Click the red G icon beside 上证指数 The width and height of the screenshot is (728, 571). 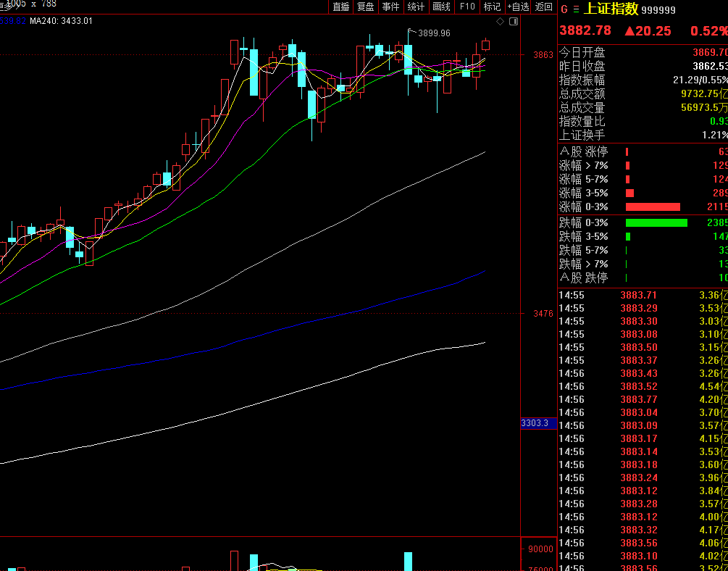pos(564,9)
